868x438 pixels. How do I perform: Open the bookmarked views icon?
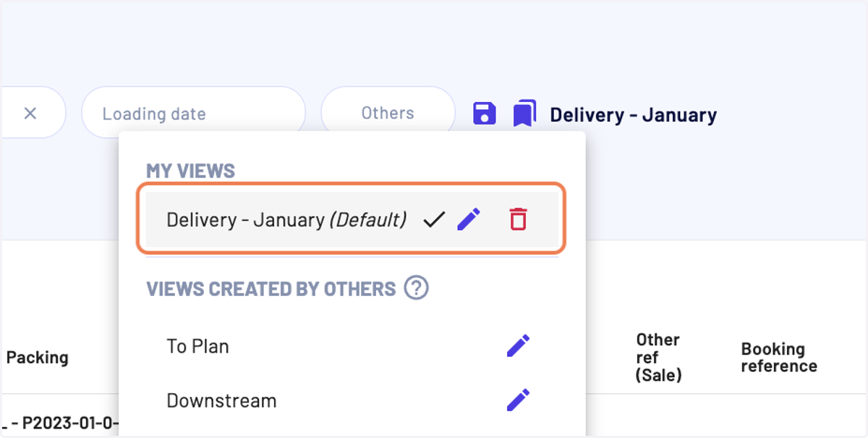click(525, 114)
